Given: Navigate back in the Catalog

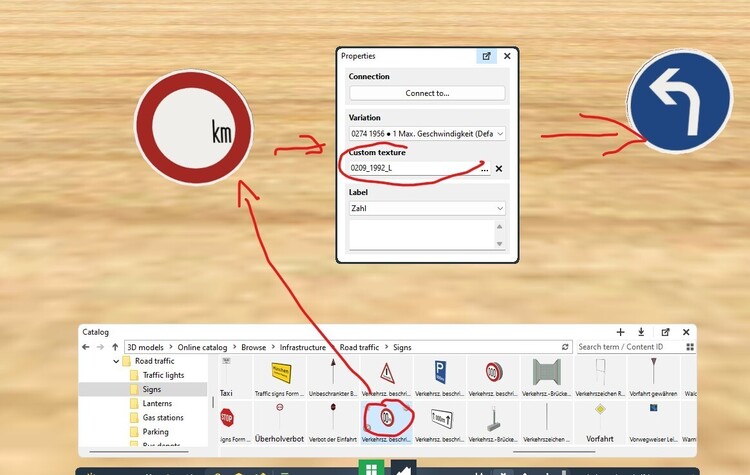Looking at the screenshot, I should 88,347.
